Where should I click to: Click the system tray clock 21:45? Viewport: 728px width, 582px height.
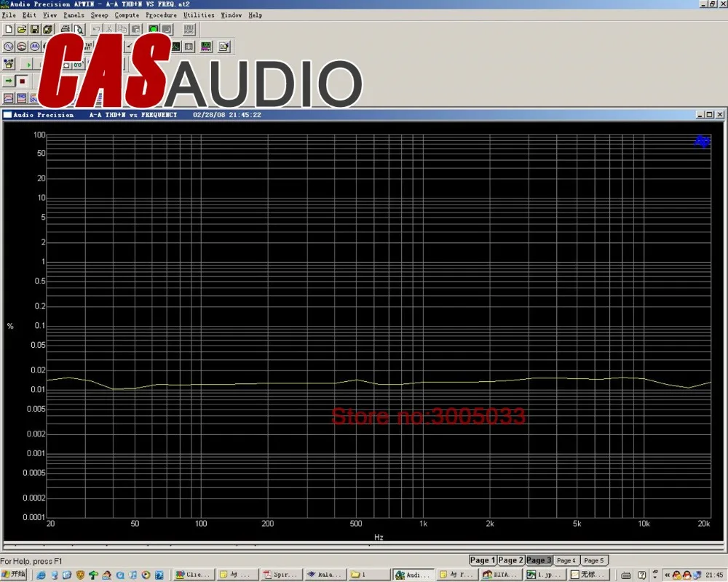coord(714,575)
